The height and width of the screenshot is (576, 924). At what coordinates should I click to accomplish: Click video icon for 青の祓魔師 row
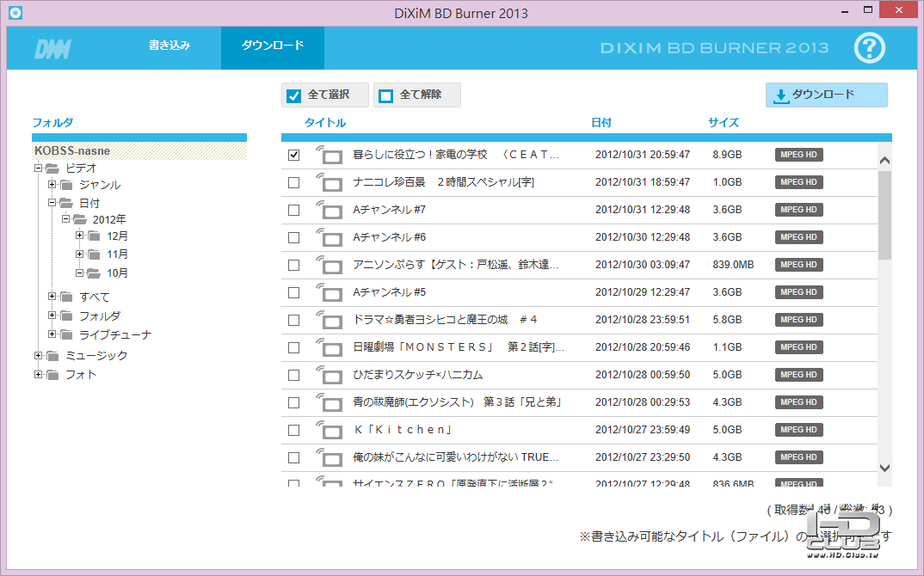(x=329, y=402)
